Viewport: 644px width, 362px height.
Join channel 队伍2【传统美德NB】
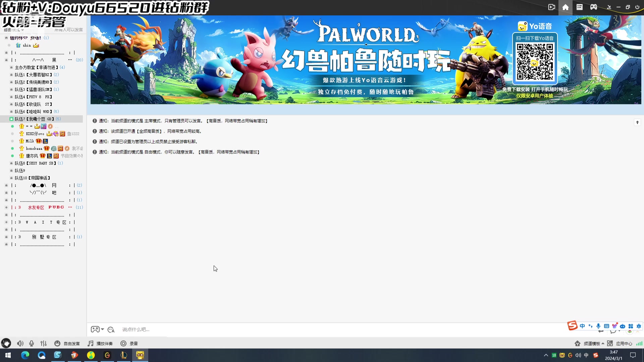point(34,82)
